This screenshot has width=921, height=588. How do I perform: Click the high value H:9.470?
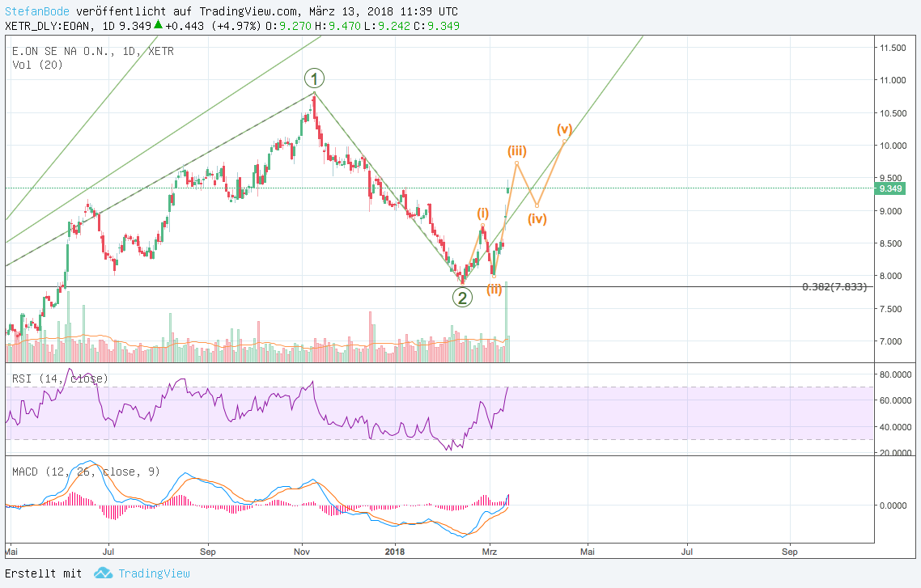pos(337,26)
